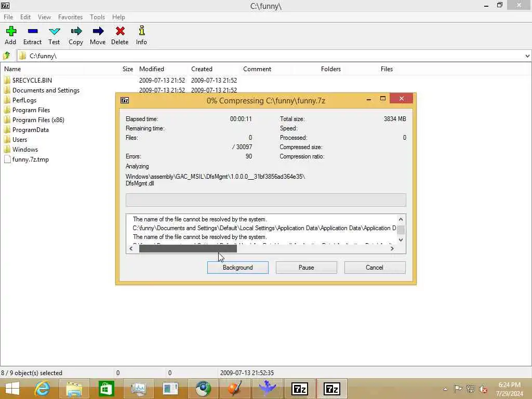Select the funny.7z.tmp file icon
This screenshot has height=399, width=532.
click(x=7, y=159)
